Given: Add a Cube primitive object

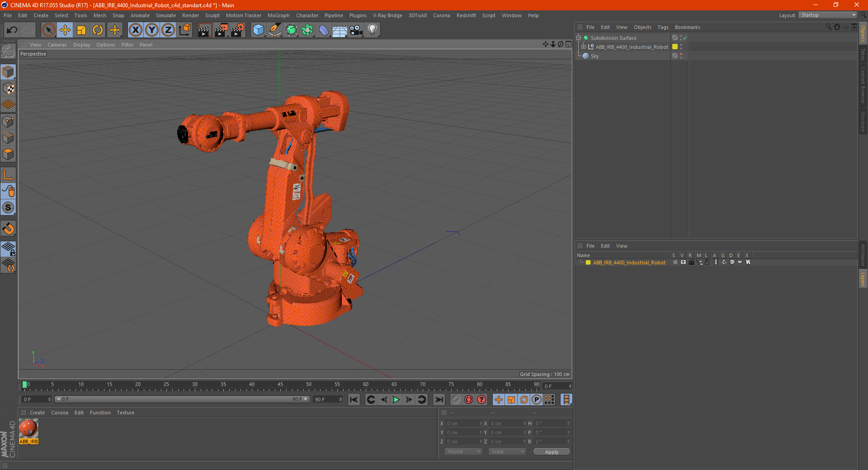Looking at the screenshot, I should tap(258, 30).
